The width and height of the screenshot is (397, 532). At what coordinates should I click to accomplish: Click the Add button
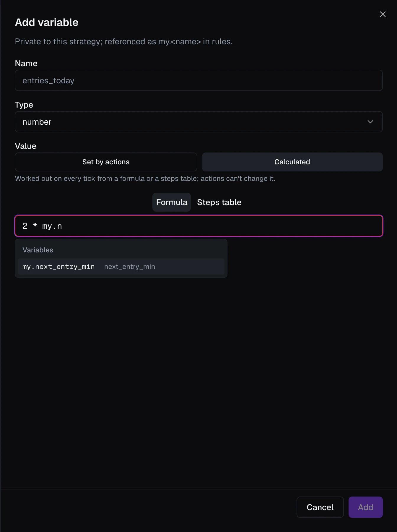click(365, 507)
